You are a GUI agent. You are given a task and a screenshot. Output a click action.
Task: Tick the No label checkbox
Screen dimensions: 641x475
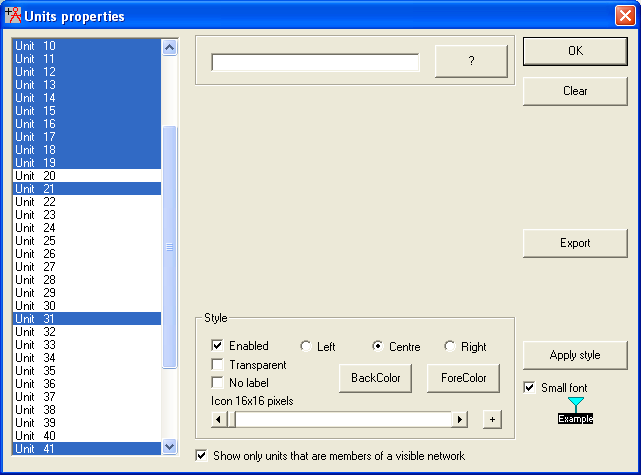[x=217, y=383]
